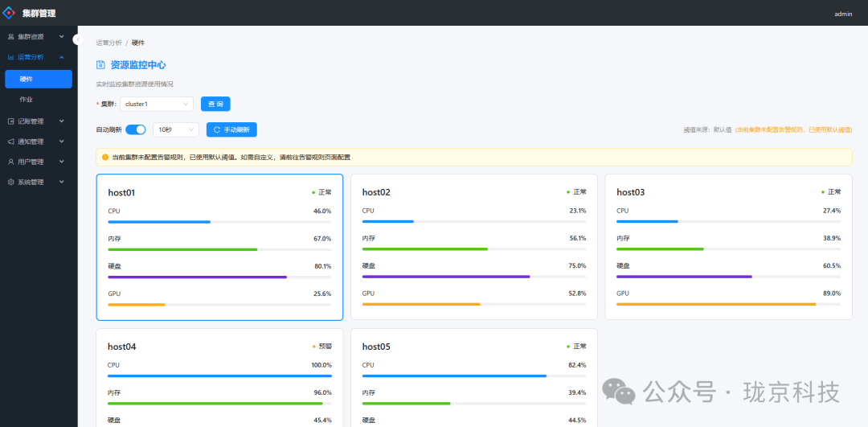Click the green status dot on host03
Image resolution: width=868 pixels, height=427 pixels.
click(823, 192)
